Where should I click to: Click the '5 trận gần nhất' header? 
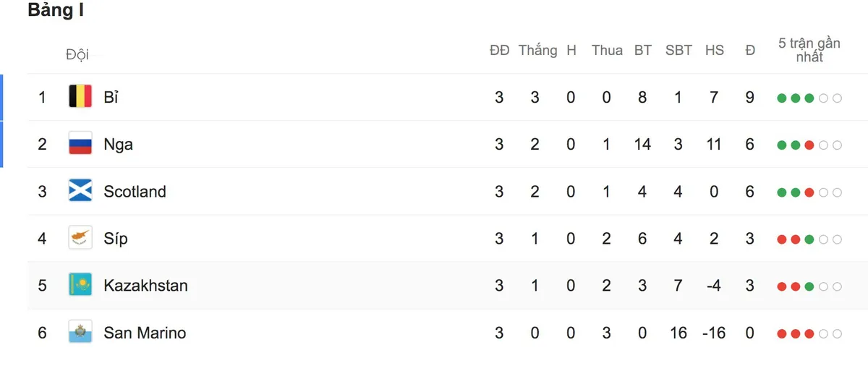(x=809, y=50)
